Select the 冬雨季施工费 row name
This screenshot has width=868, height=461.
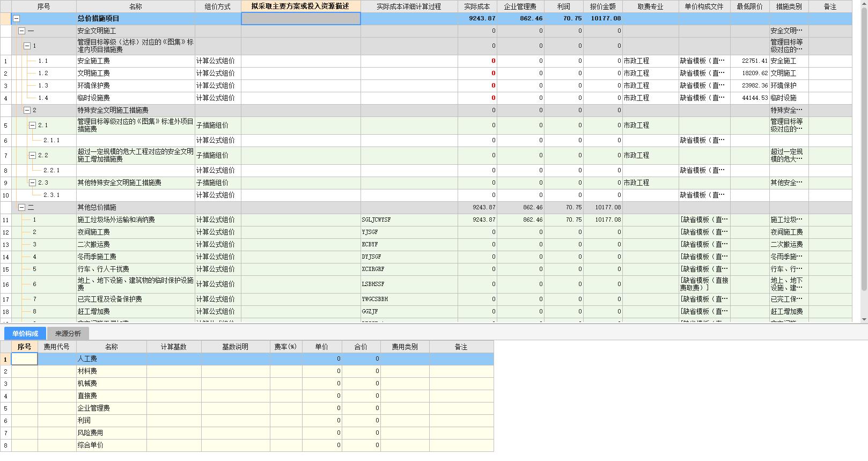coord(97,257)
